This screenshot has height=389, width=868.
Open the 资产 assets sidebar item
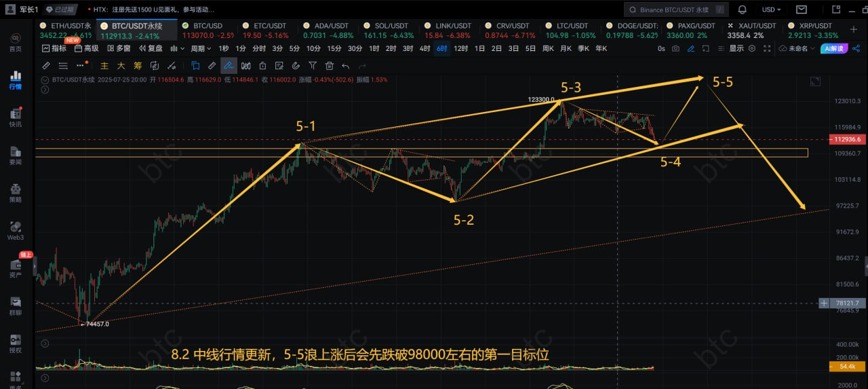[x=15, y=267]
